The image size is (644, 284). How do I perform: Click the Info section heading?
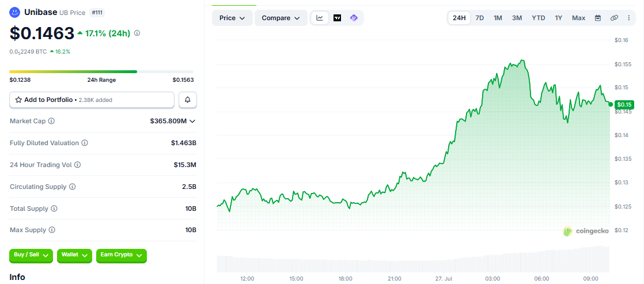tap(17, 277)
